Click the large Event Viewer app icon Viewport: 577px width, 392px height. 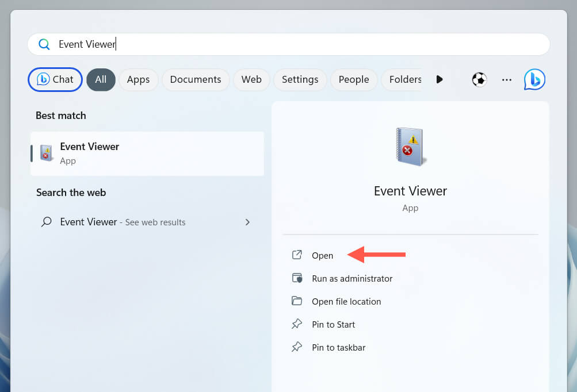click(x=411, y=147)
